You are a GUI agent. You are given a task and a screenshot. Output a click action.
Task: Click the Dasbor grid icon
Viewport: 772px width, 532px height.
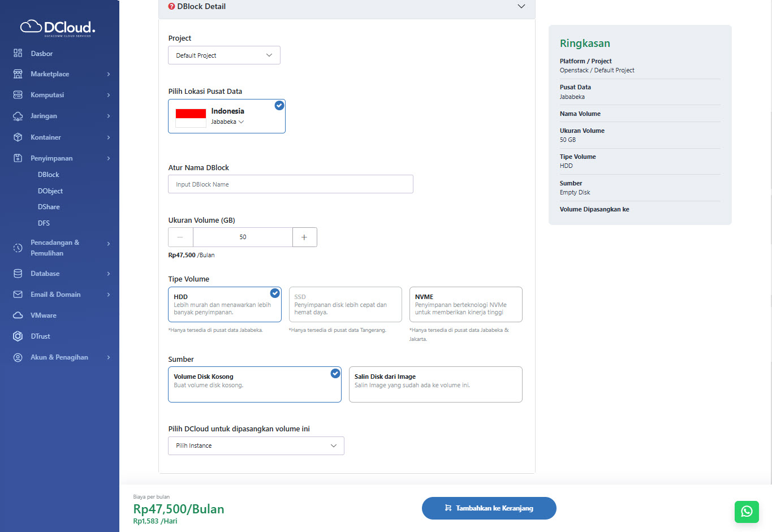[x=18, y=53]
